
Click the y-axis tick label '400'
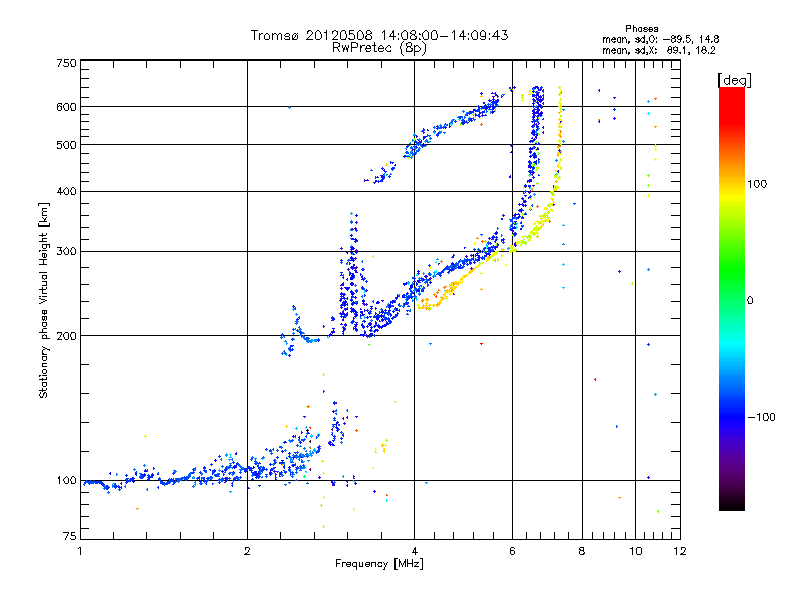click(66, 192)
